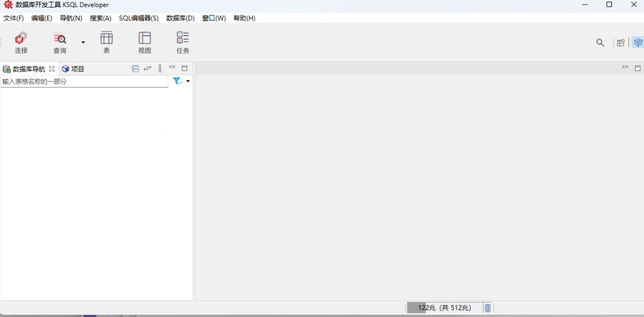
Task: Open the 查询 (Query) tool
Action: point(60,43)
